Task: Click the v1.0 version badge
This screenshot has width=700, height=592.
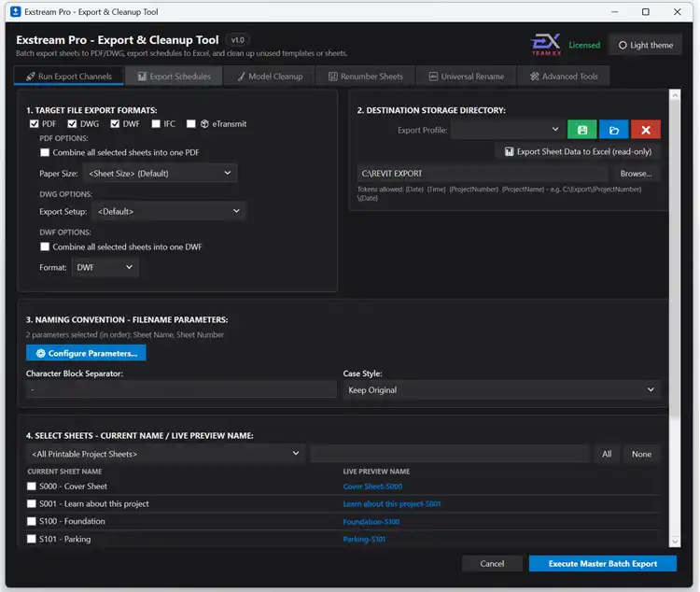Action: 237,40
